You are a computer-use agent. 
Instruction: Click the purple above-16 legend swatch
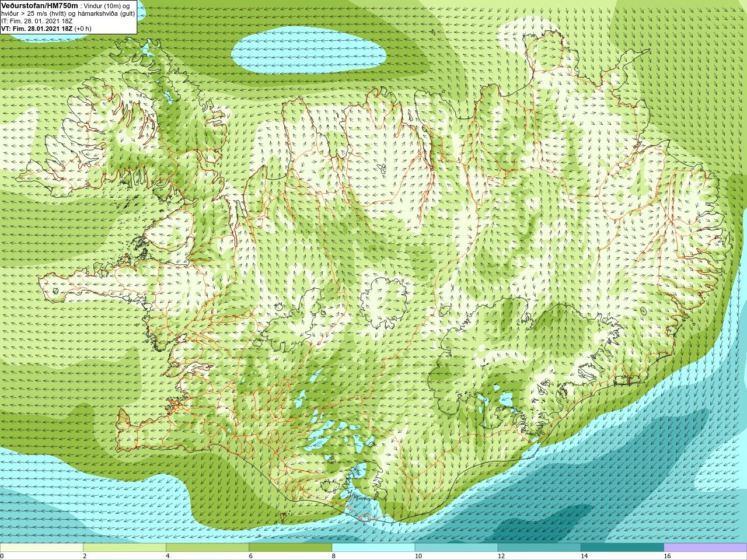pyautogui.click(x=706, y=548)
